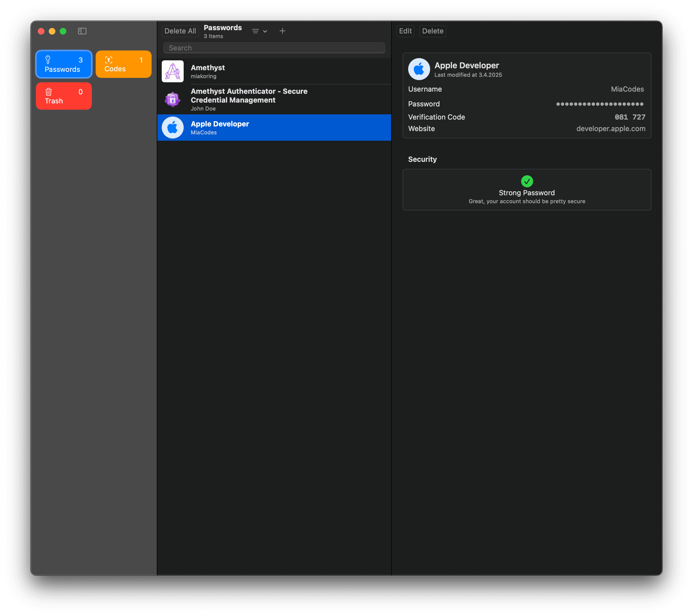Open the Codes category
This screenshot has width=693, height=616.
tap(123, 64)
